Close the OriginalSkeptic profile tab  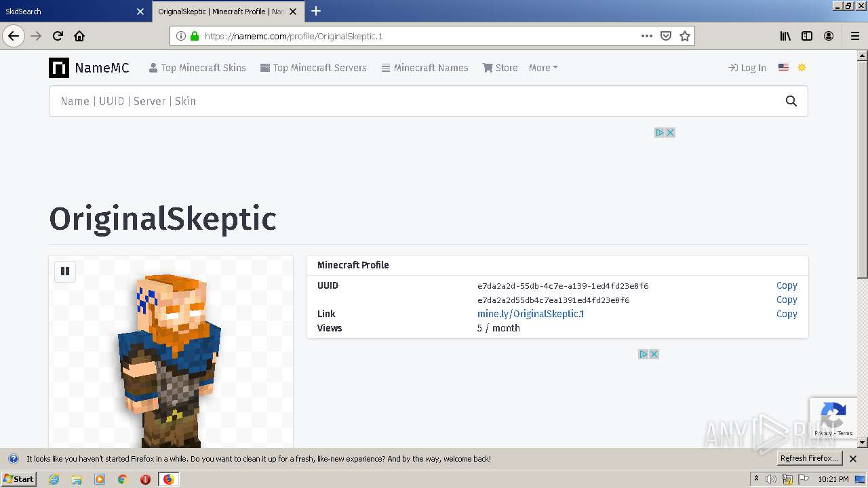(293, 12)
